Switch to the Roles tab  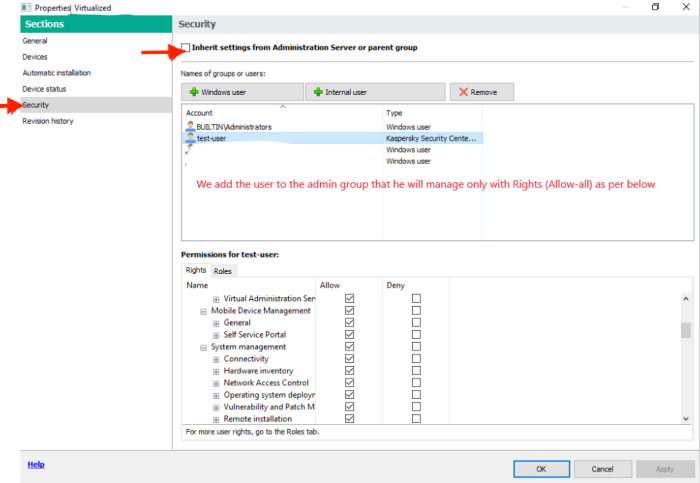point(223,271)
